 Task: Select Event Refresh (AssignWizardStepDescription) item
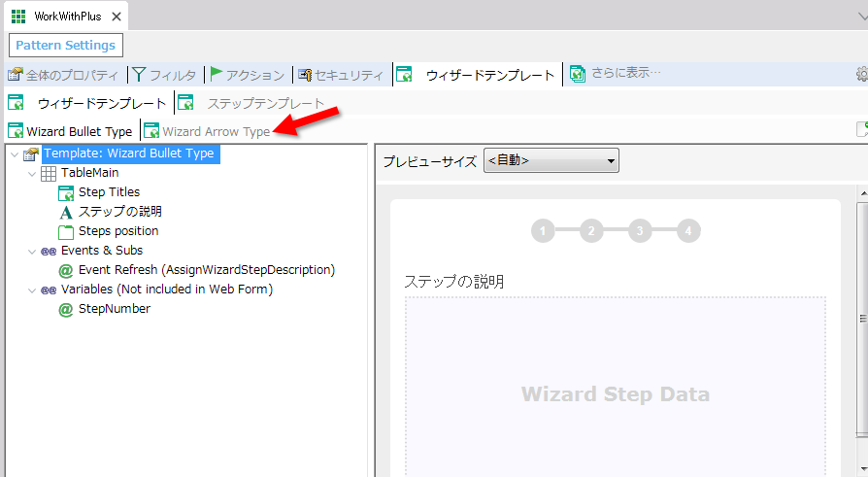click(207, 270)
